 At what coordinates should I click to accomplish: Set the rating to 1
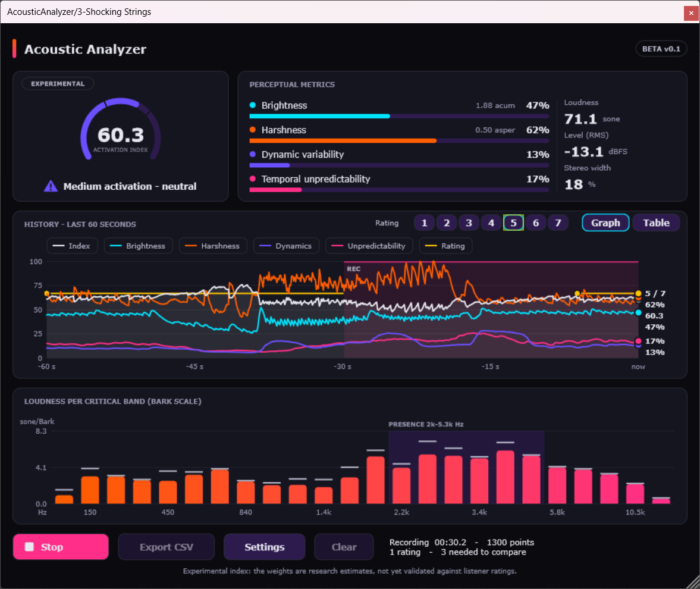point(425,223)
